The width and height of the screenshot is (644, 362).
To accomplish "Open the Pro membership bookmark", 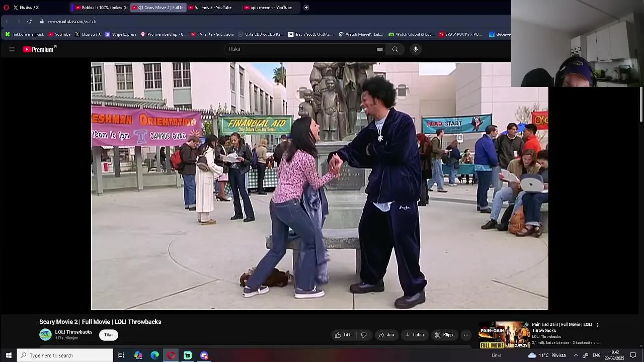I will pos(164,34).
